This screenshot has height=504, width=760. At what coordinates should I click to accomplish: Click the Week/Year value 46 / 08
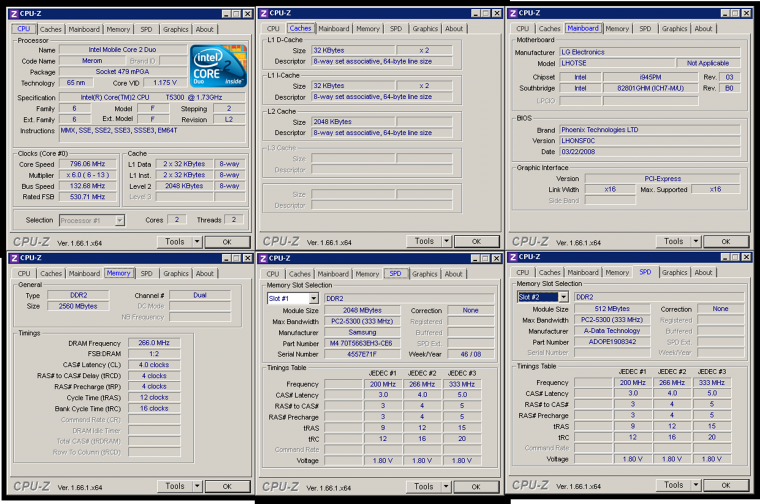click(471, 354)
